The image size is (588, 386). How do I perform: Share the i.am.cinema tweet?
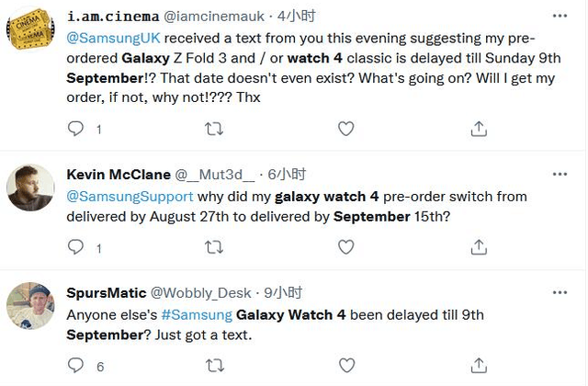pos(479,129)
